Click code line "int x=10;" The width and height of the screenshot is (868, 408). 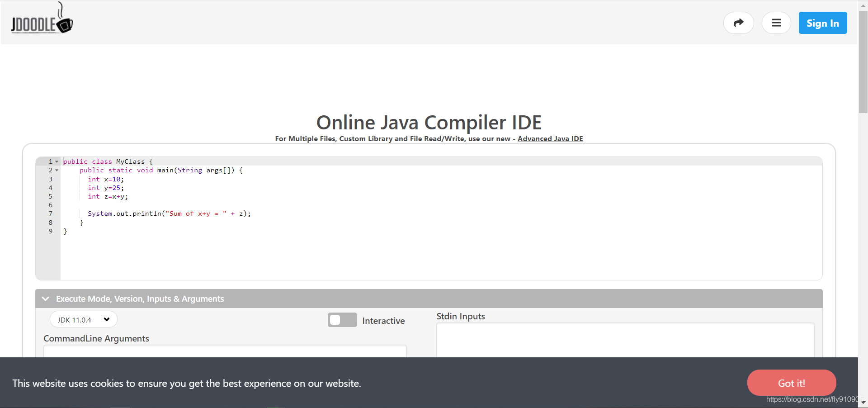coord(106,179)
